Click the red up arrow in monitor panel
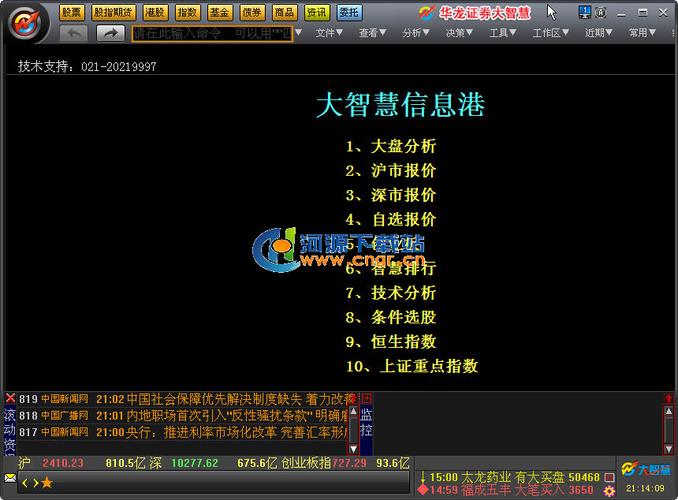This screenshot has width=678, height=500. (x=668, y=398)
